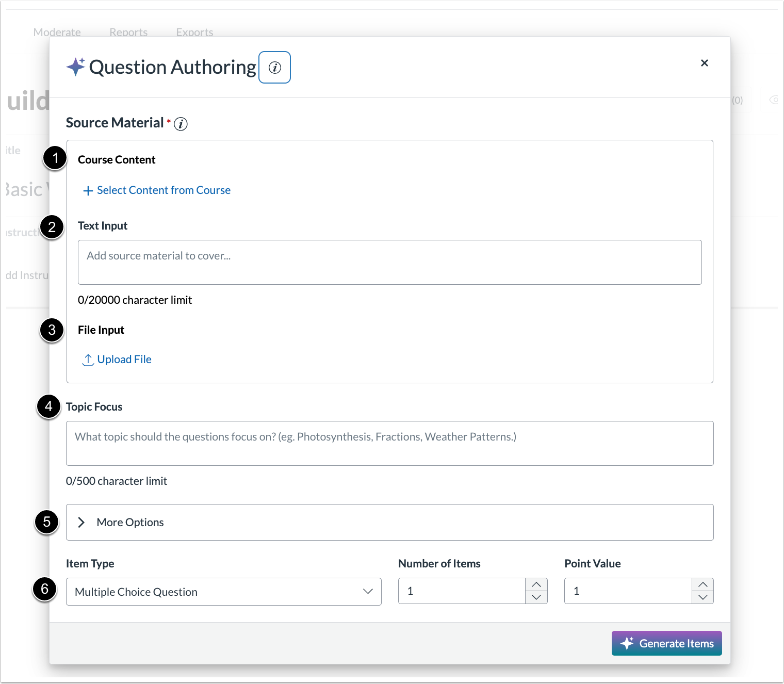Click the upload icon beside Upload File
Viewport: 784px width, 684px height.
click(88, 360)
